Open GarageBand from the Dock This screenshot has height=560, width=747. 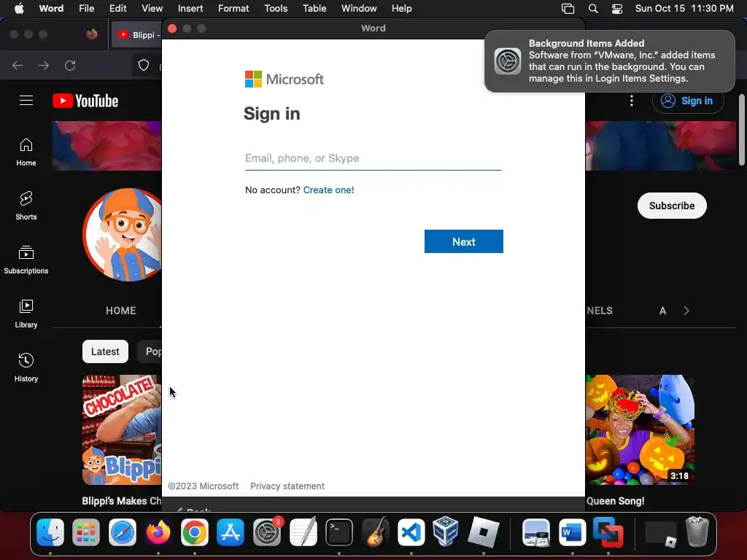coord(375,532)
